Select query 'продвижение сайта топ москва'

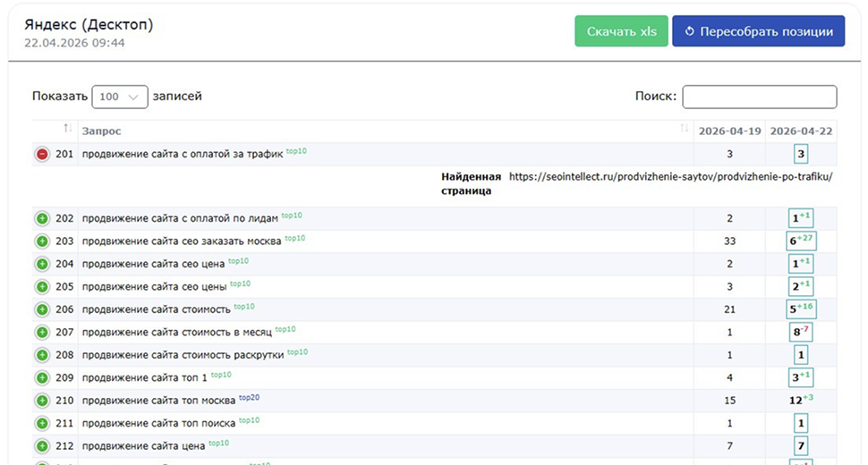tap(159, 401)
